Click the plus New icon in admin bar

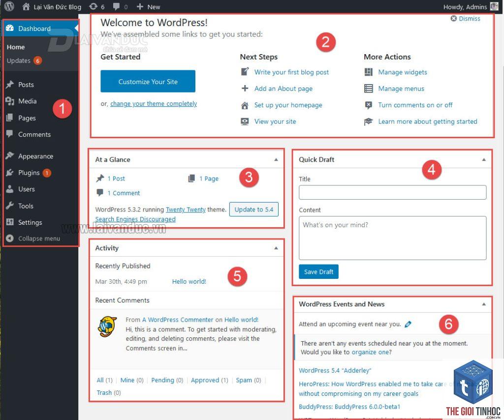140,7
